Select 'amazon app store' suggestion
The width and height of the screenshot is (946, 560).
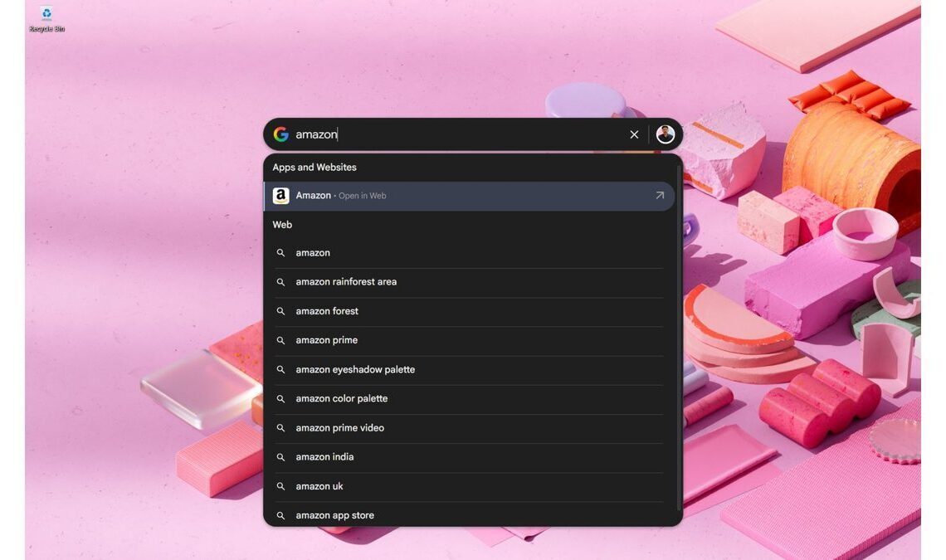point(470,515)
